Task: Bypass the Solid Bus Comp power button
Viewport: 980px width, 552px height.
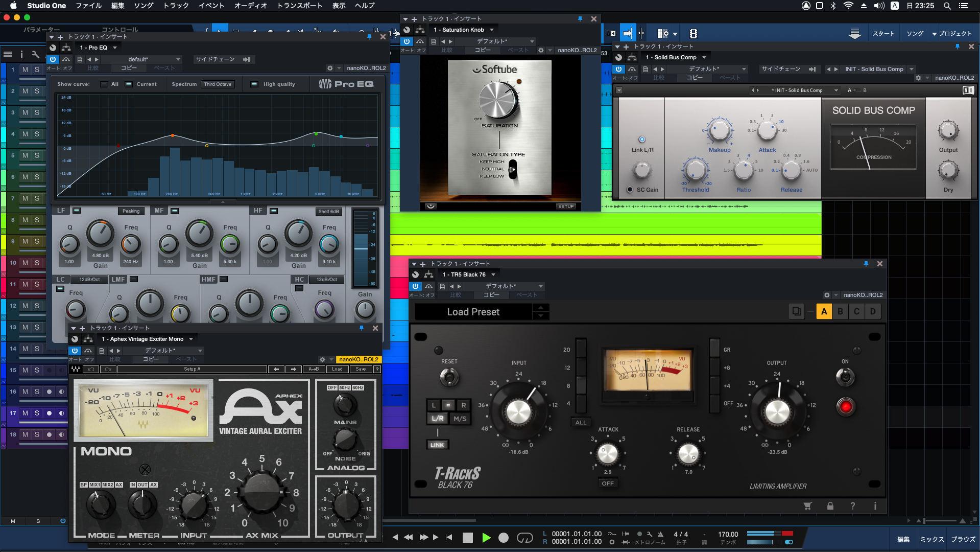Action: point(618,69)
